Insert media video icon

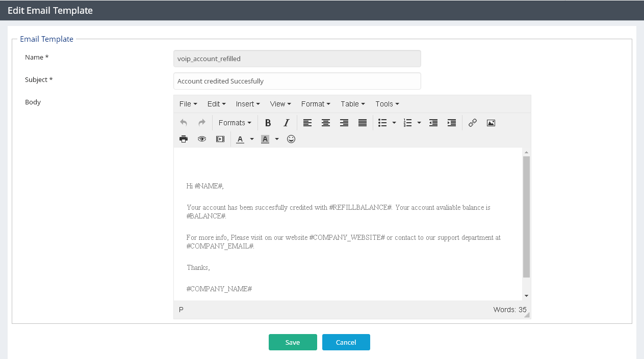pos(220,139)
